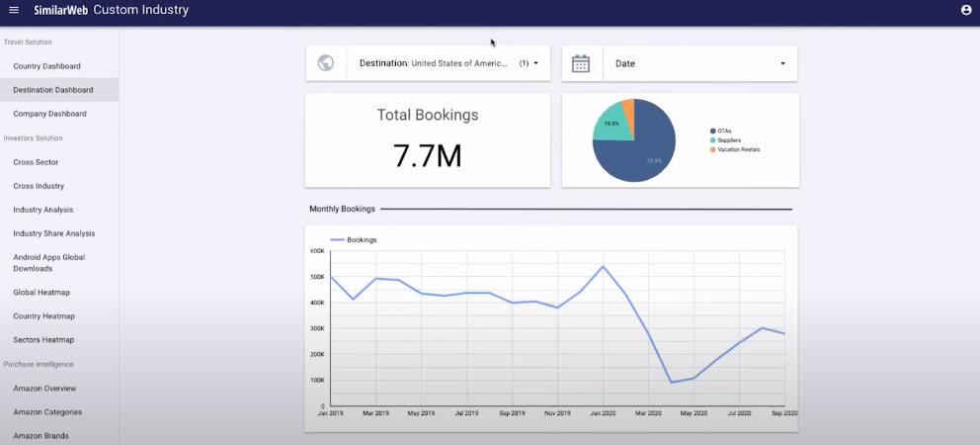
Task: Open Android Apps Global Downloads
Action: (x=48, y=263)
